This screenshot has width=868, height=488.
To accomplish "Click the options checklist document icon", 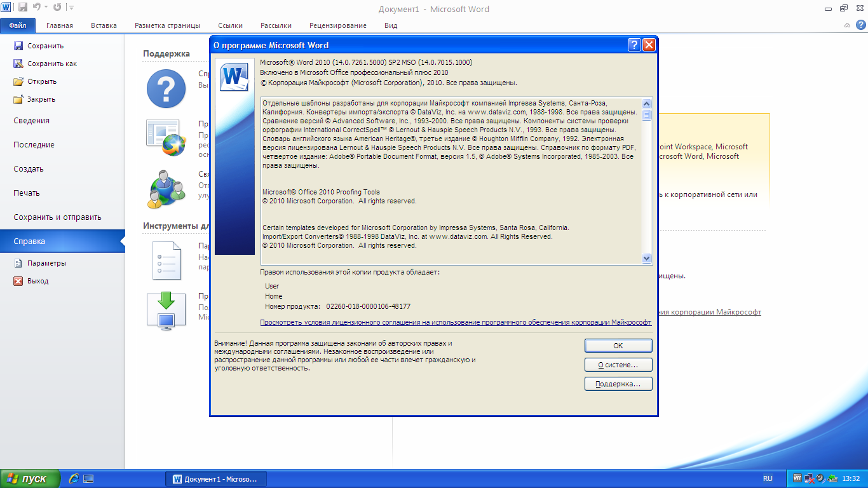I will pos(166,261).
